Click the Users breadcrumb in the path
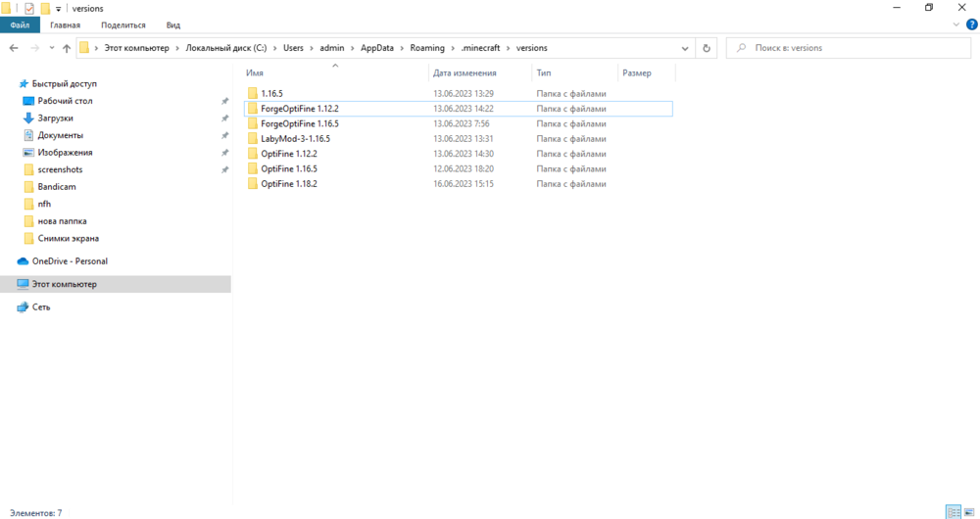The image size is (980, 519). point(293,48)
